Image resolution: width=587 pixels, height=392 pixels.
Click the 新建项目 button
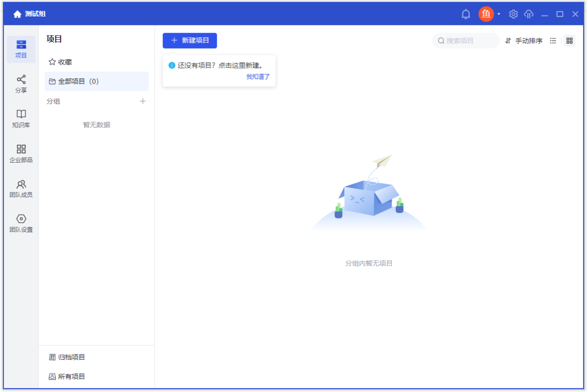(x=190, y=41)
